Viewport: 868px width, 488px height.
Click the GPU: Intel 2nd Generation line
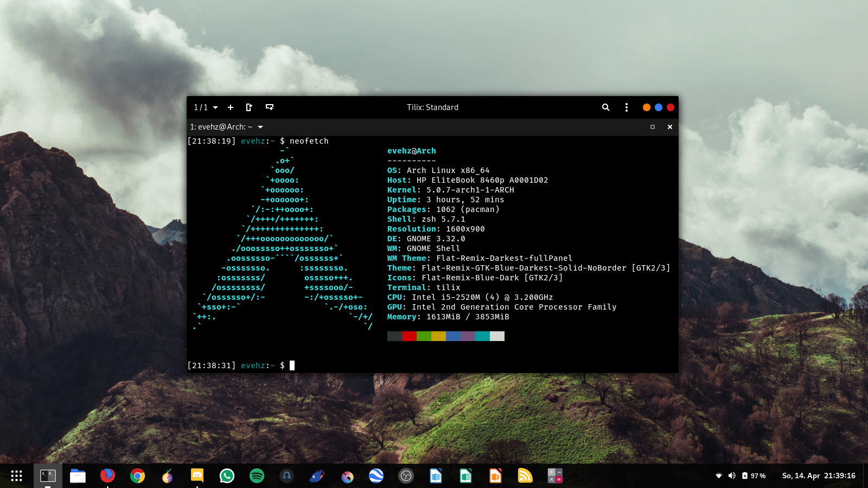tap(502, 307)
